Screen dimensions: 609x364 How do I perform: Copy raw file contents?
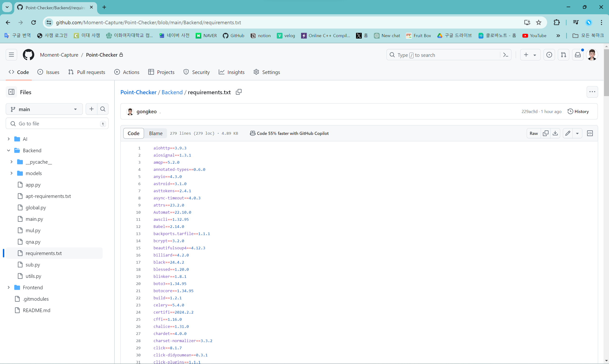[x=545, y=133]
